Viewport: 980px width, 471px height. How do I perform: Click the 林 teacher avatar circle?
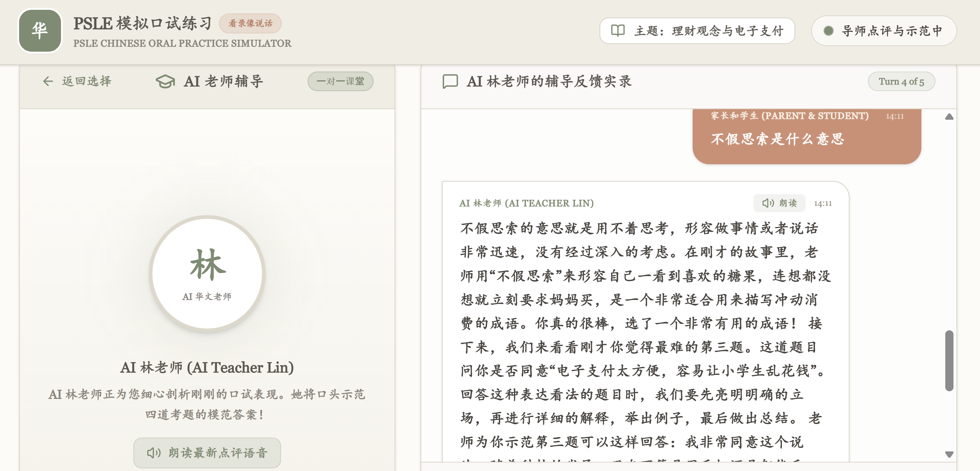click(207, 274)
